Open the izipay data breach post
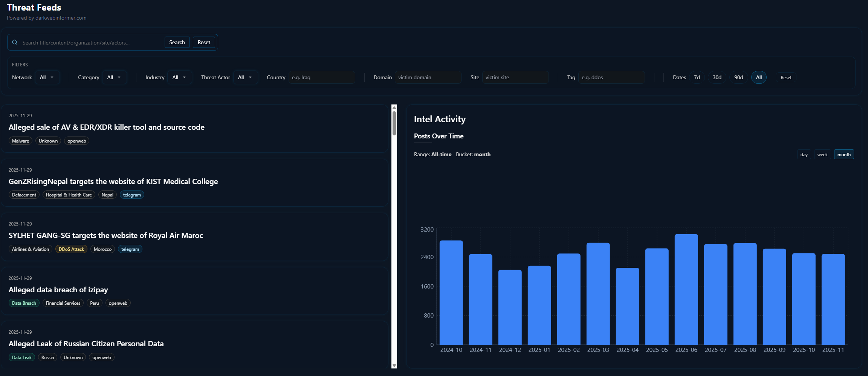Viewport: 868px width, 376px height. (x=58, y=290)
